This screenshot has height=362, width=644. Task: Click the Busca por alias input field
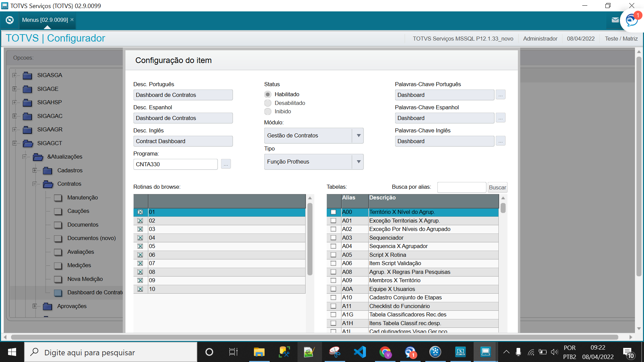coord(462,187)
